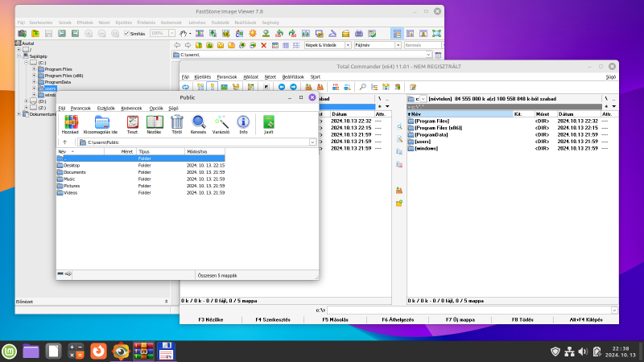The height and width of the screenshot is (362, 644).
Task: Open the Parancsok menu in the Public window
Action: point(80,109)
